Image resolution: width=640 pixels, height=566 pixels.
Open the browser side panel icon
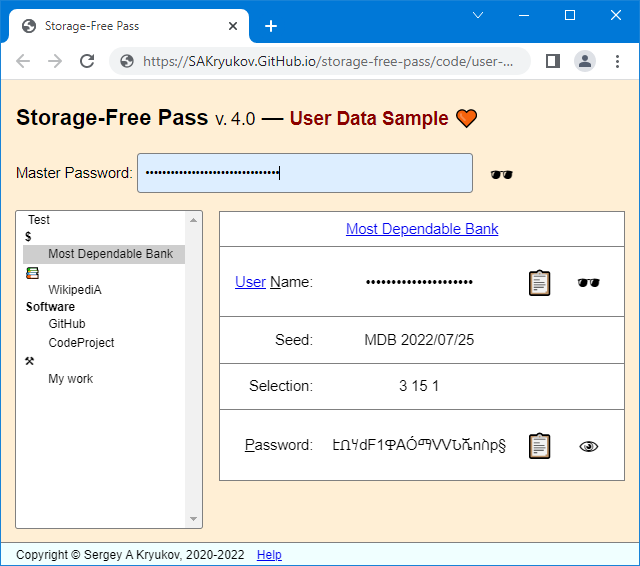click(553, 61)
